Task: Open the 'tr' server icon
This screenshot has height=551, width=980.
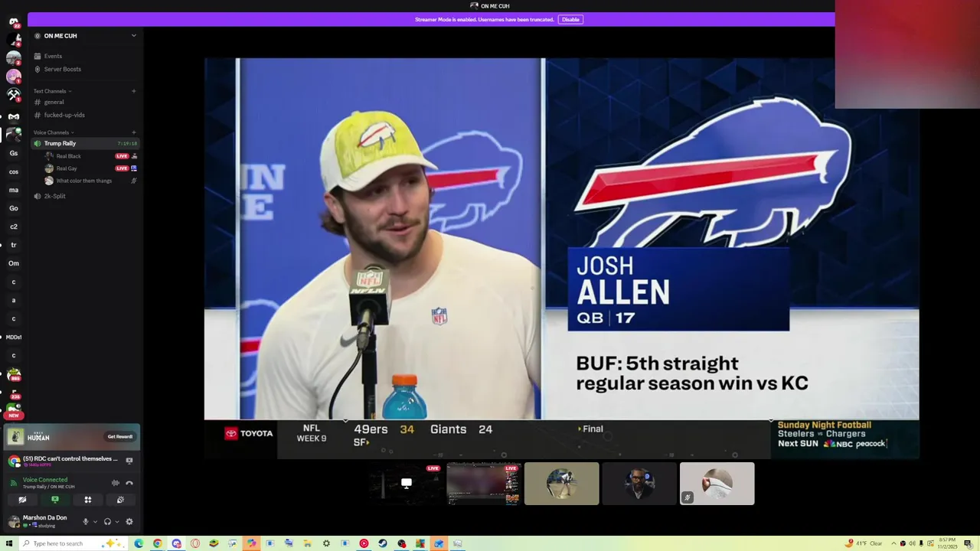Action: pos(14,245)
